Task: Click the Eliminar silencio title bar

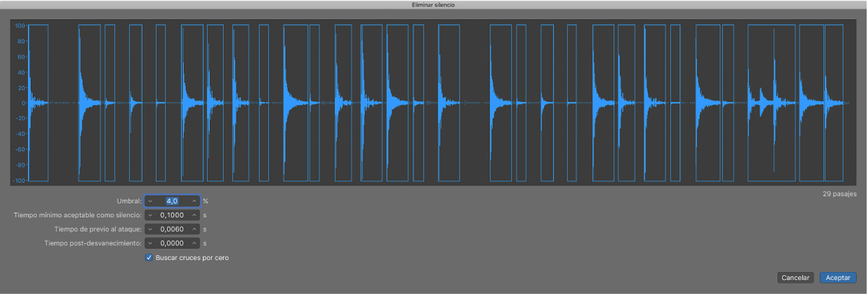Action: (x=434, y=5)
